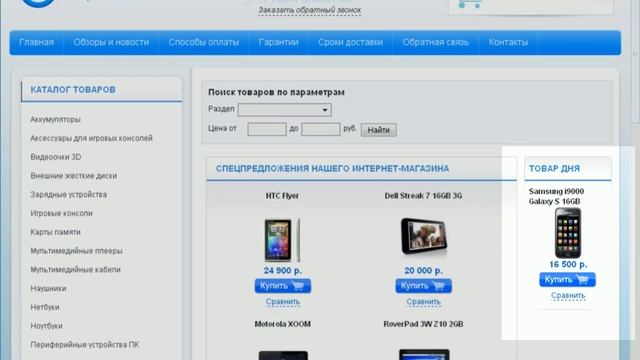The width and height of the screenshot is (640, 360).
Task: Click the КАТАЛОГ ТОВАРОВ heading
Action: point(73,90)
